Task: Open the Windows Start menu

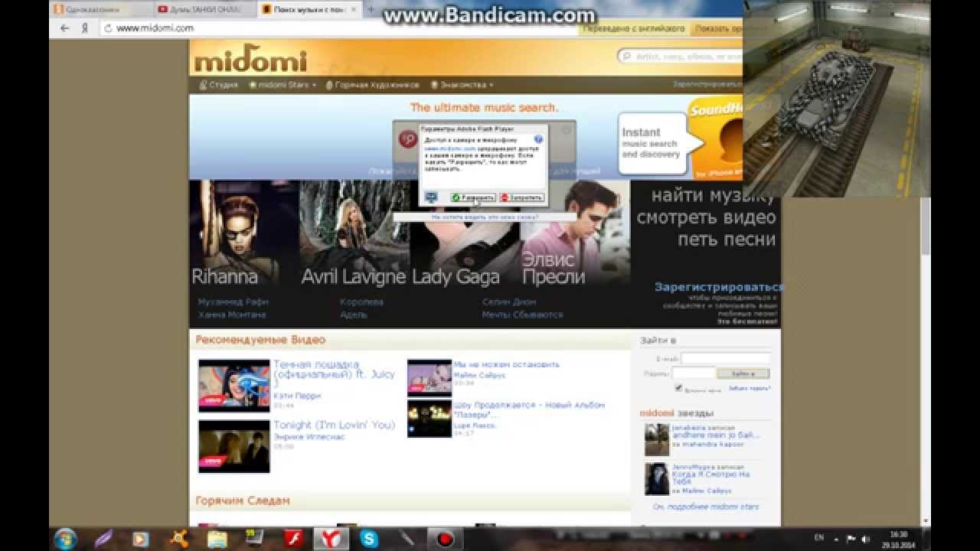Action: (66, 539)
